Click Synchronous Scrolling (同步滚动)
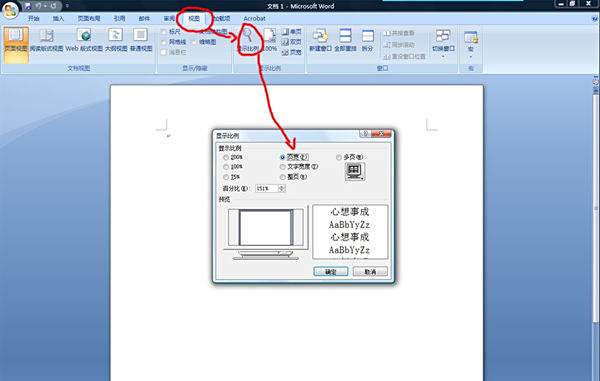The image size is (600, 381). tap(399, 45)
